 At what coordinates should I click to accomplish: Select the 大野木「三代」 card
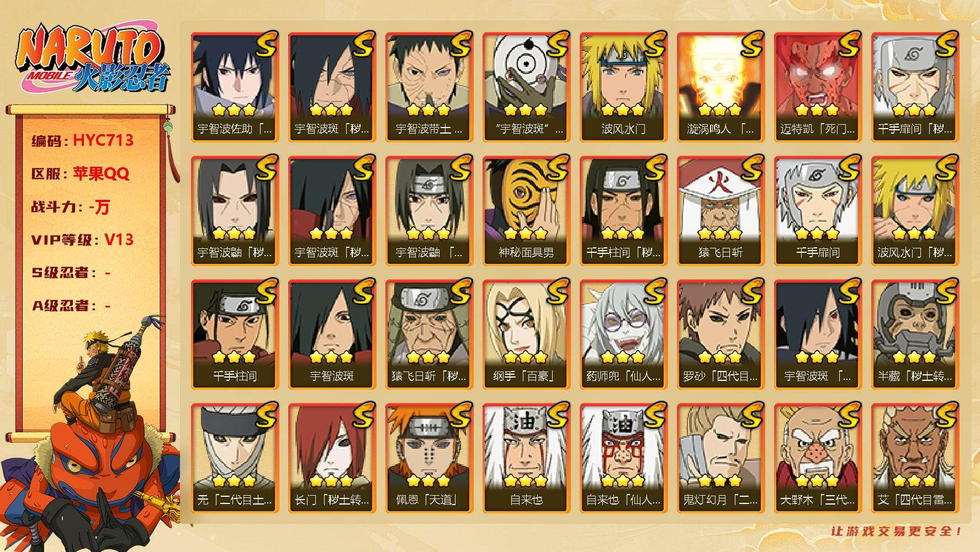pyautogui.click(x=818, y=458)
